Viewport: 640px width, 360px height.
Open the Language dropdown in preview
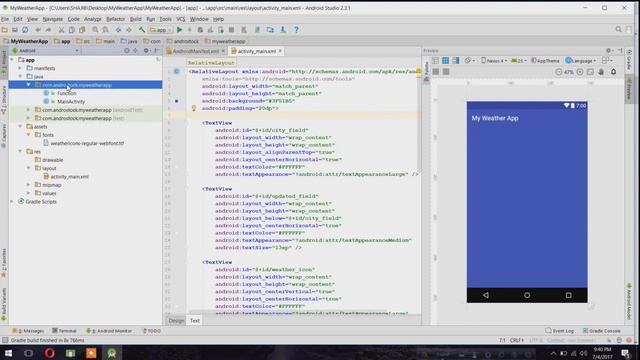pyautogui.click(x=581, y=61)
